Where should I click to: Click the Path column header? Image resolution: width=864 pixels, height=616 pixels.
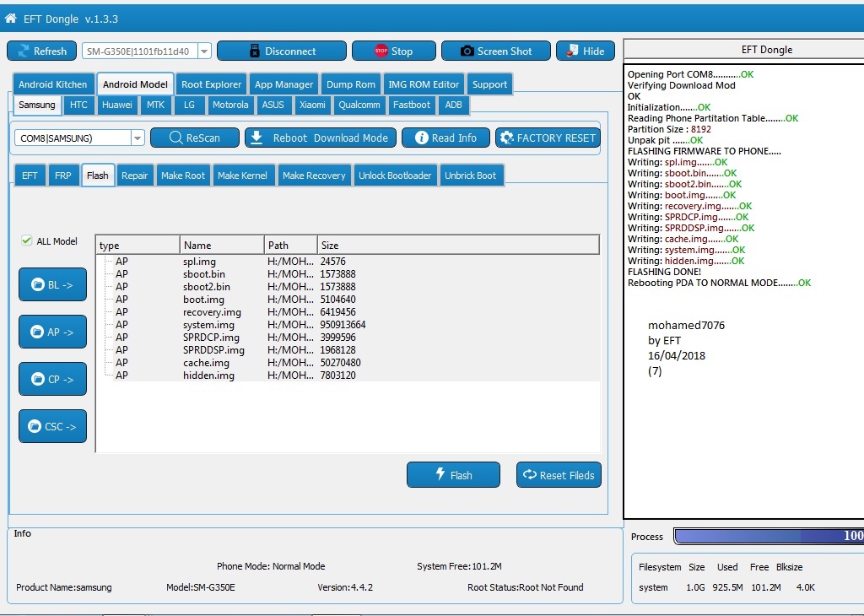[x=291, y=246]
